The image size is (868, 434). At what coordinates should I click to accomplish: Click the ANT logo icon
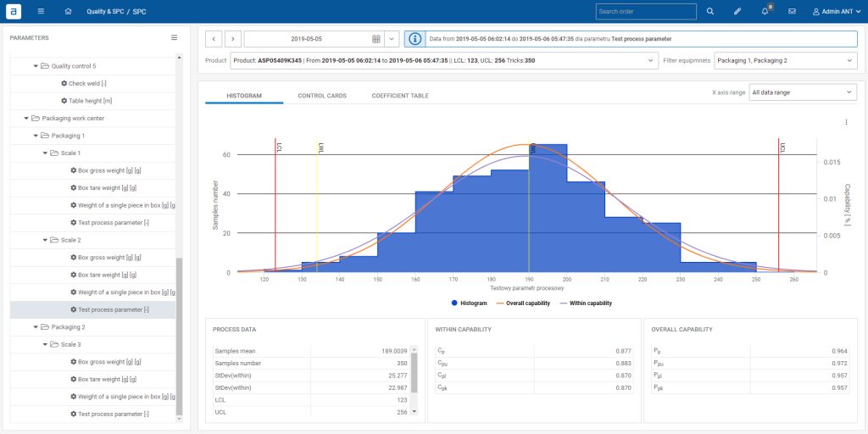point(14,11)
